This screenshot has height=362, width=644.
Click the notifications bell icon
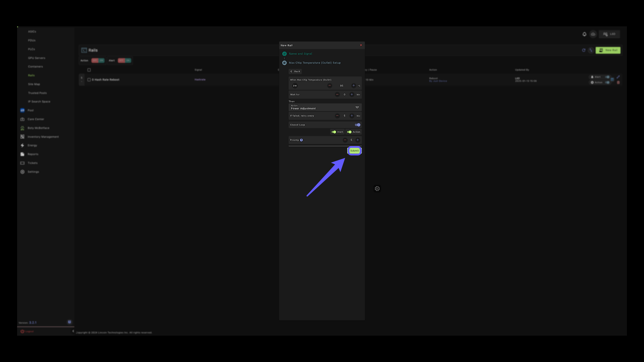(584, 34)
